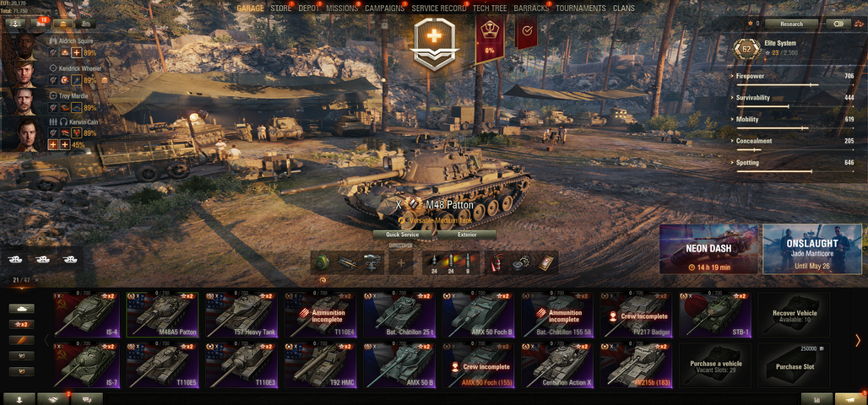The height and width of the screenshot is (405, 868).
Task: Open the Exterior customization button
Action: 467,235
